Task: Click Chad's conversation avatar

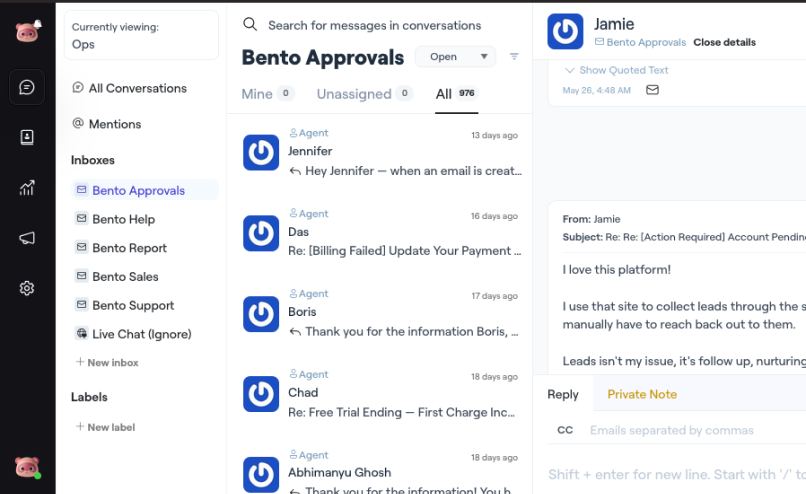Action: [x=261, y=394]
